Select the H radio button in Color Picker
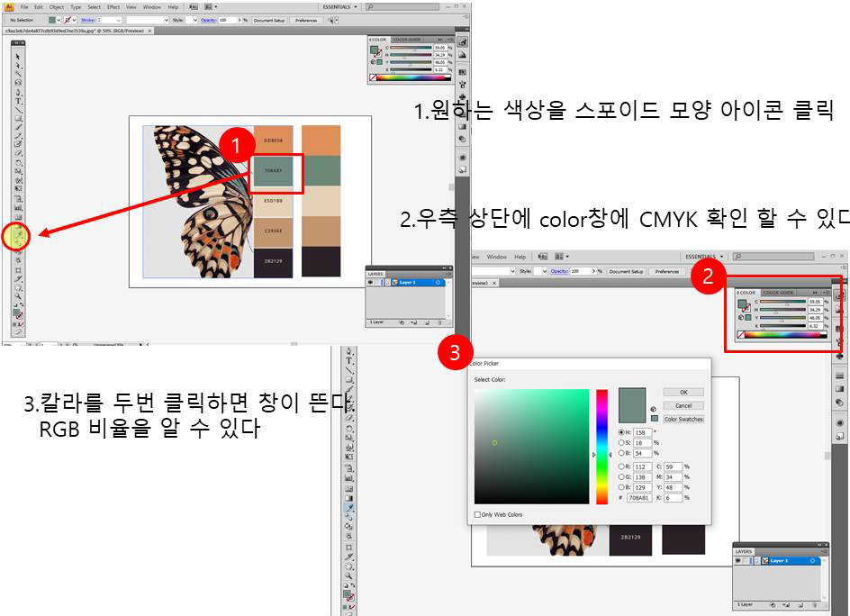Viewport: 850px width, 616px height. (x=621, y=432)
